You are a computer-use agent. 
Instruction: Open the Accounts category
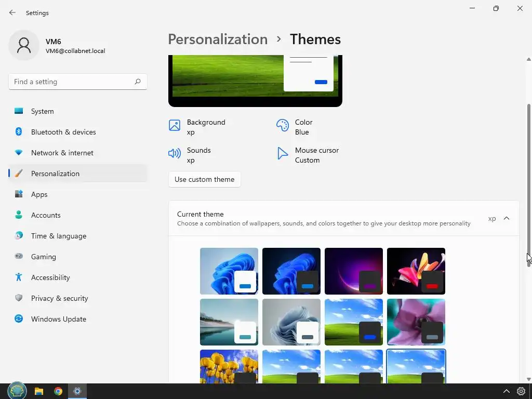78,215
